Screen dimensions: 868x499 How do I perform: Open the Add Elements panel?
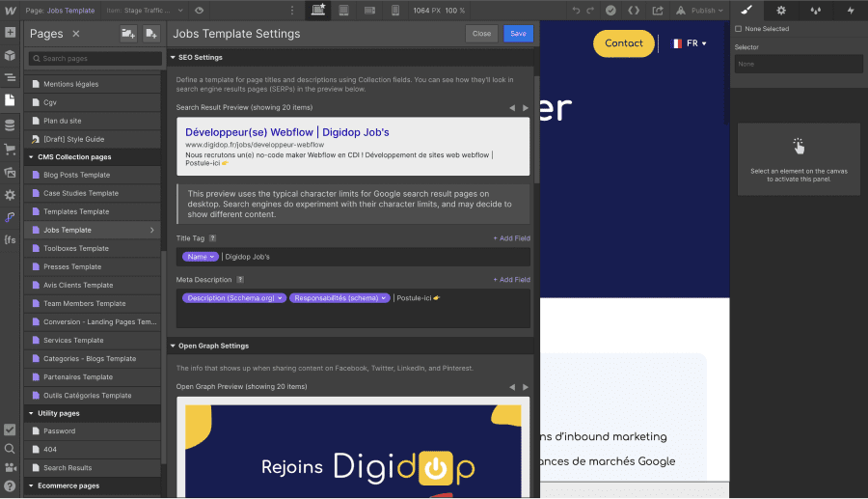10,33
